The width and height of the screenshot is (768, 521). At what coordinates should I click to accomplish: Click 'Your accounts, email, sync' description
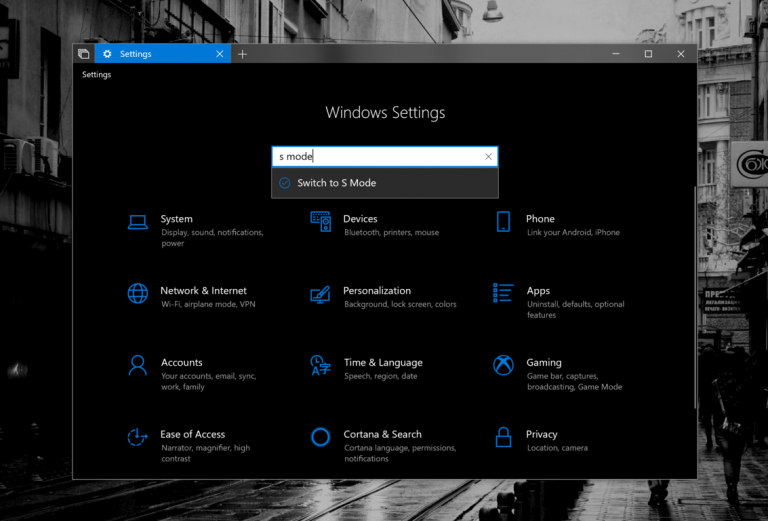click(x=208, y=381)
